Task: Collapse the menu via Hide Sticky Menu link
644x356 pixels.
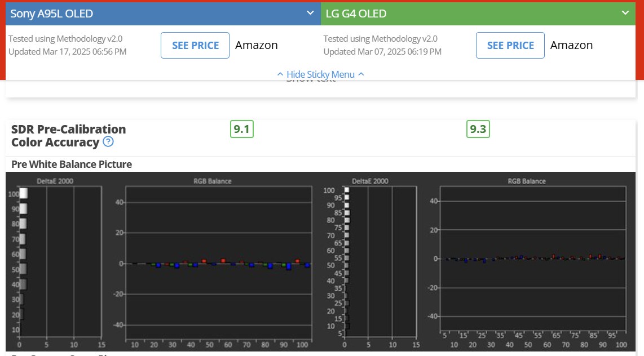Action: (320, 74)
